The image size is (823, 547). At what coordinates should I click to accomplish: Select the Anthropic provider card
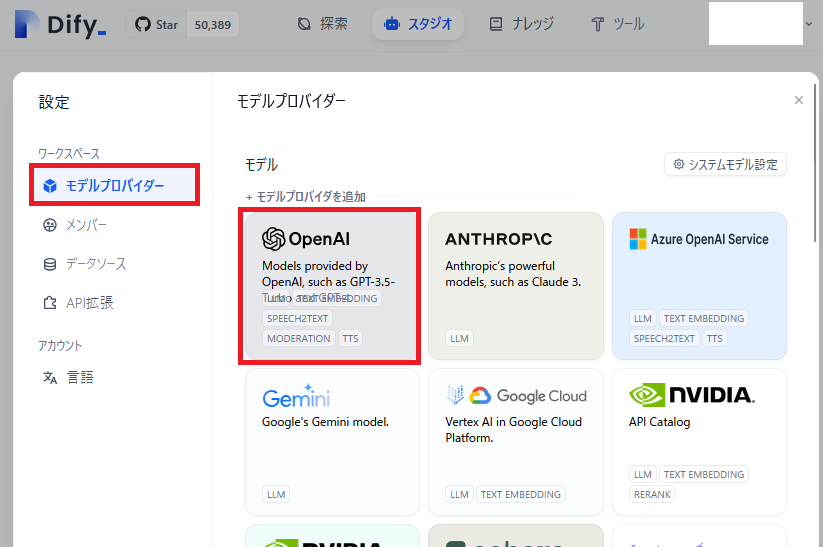515,286
